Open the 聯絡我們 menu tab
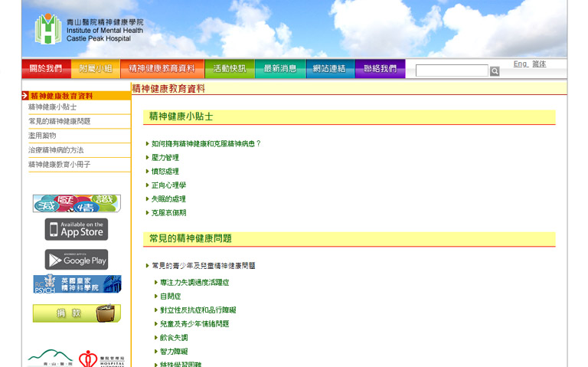Viewport: 588px width, 367px height. 380,69
